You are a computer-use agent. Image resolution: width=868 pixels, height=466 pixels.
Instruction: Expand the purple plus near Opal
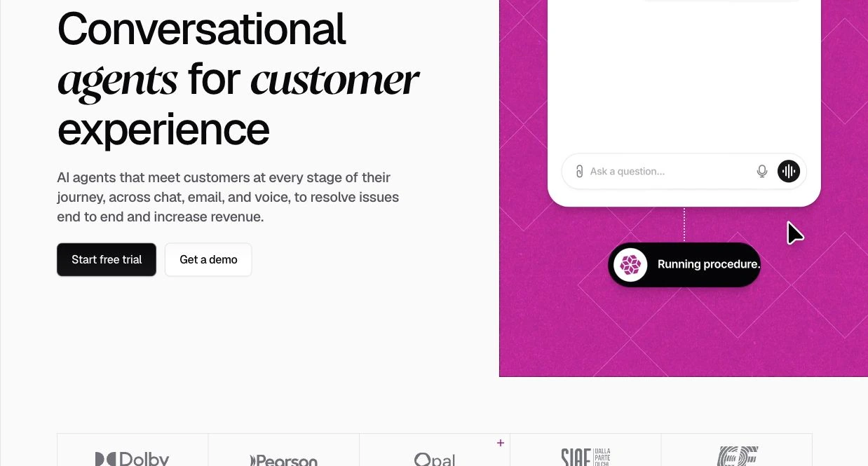pyautogui.click(x=501, y=443)
